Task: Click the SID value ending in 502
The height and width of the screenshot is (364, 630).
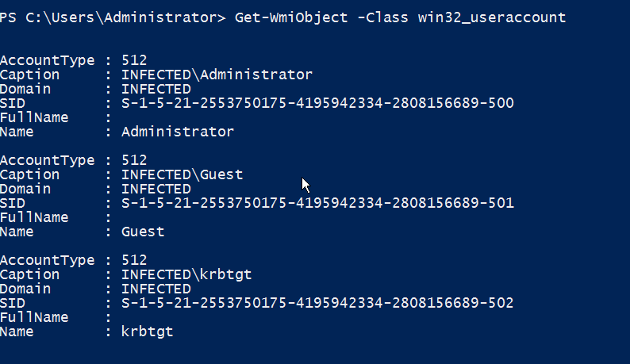Action: (x=317, y=303)
